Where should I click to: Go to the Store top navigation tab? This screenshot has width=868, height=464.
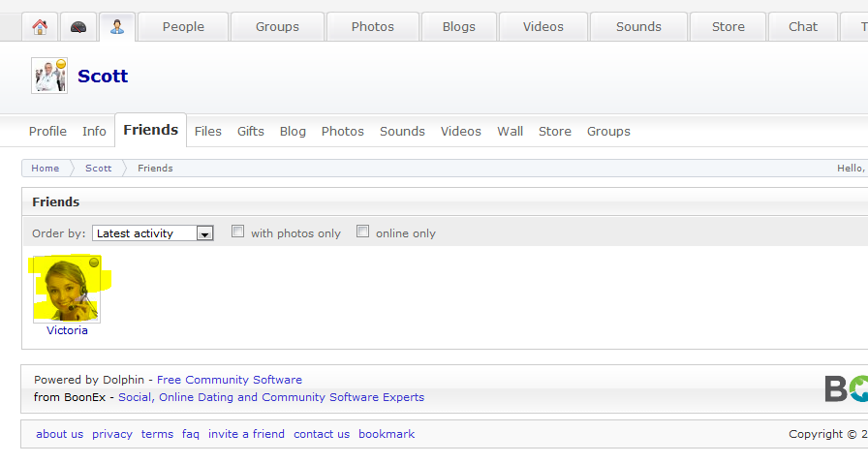point(728,27)
